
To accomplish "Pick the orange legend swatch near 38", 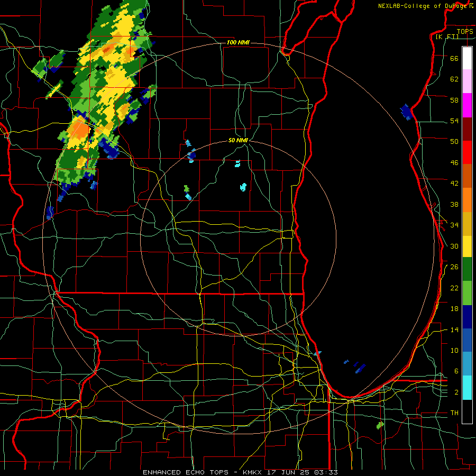I will [467, 199].
